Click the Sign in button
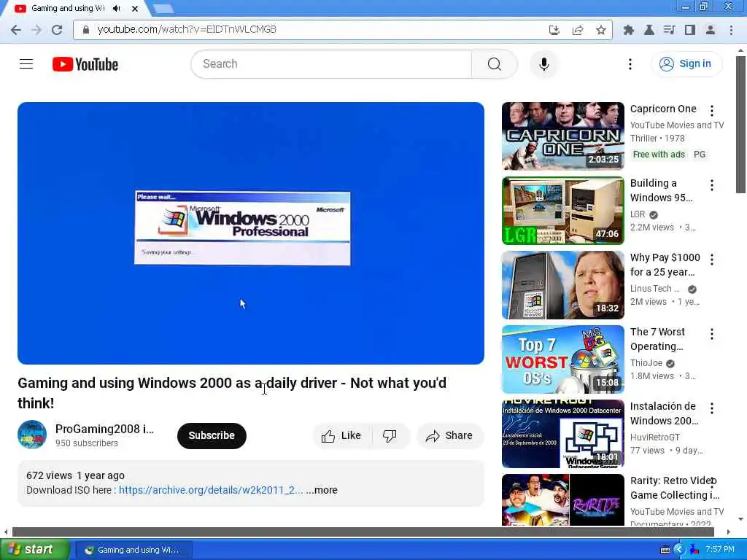The width and height of the screenshot is (747, 560). click(x=686, y=64)
